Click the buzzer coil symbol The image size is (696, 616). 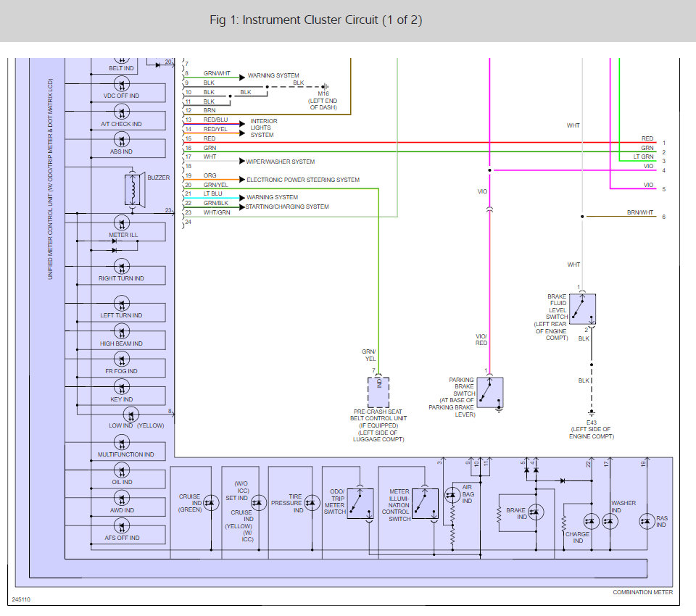click(132, 189)
